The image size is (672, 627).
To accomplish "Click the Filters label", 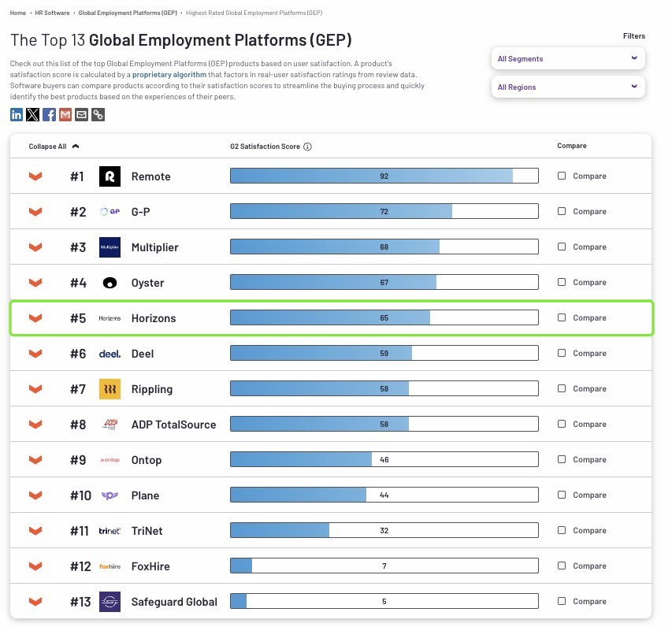I will point(634,36).
